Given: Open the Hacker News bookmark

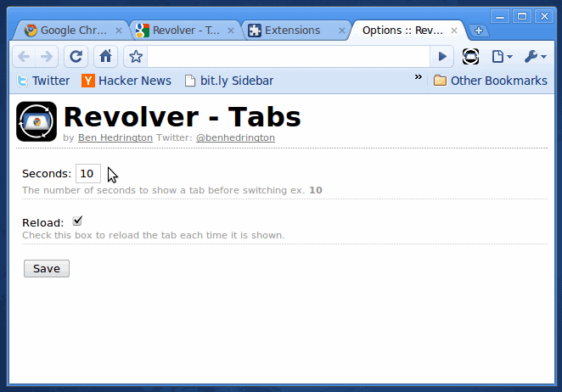Looking at the screenshot, I should (x=126, y=81).
